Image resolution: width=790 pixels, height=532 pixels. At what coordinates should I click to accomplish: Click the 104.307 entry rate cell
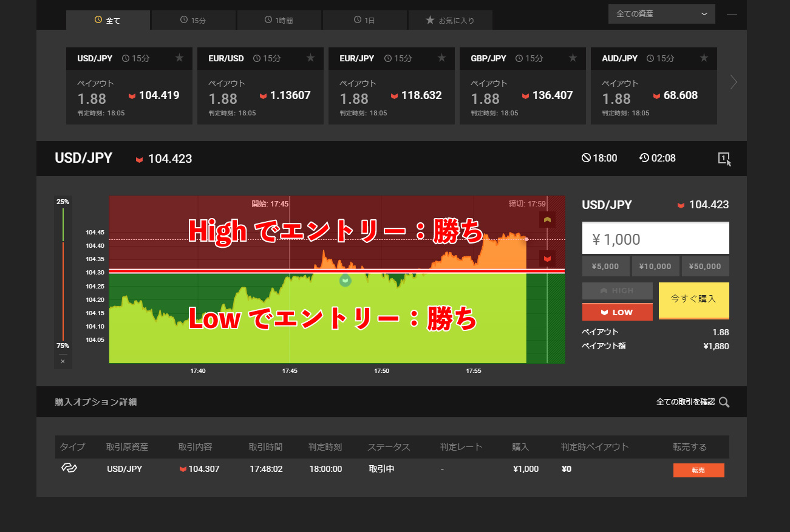click(200, 469)
